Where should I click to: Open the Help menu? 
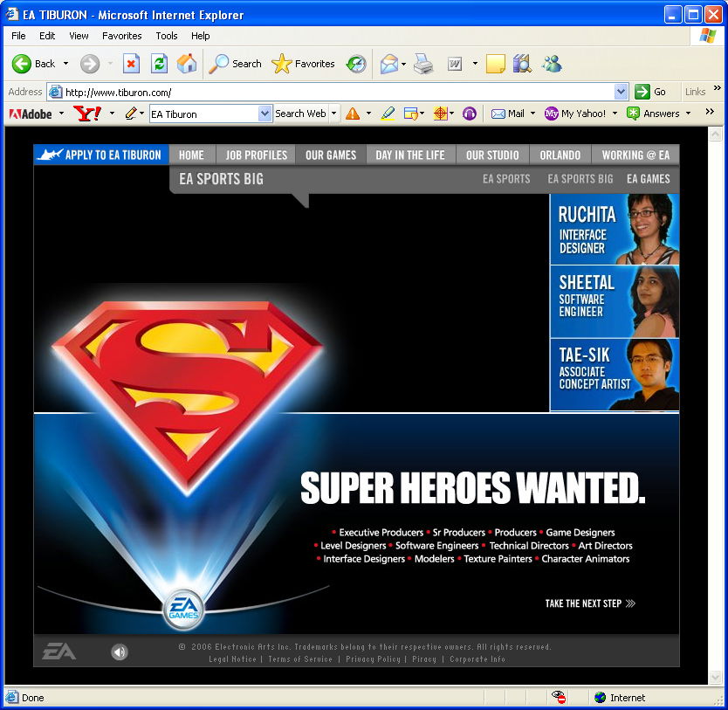pos(201,36)
